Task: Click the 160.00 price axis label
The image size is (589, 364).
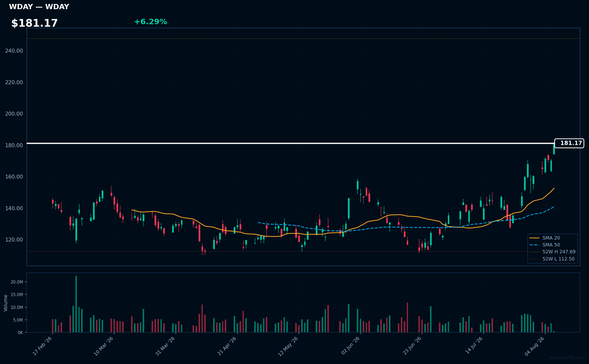Action: tap(14, 177)
